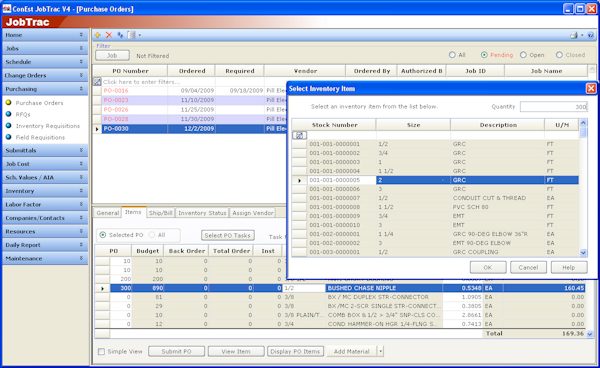
Task: Click the Quantity input field
Action: pos(553,107)
